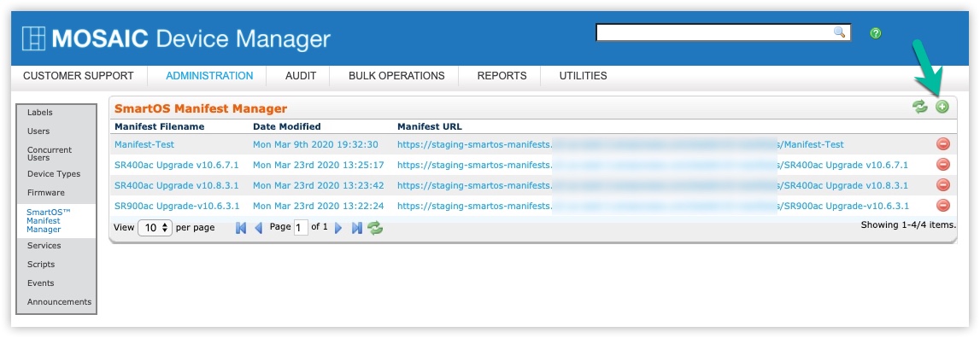Open the Manifest URL ending in Manifest-Test
Image resolution: width=980 pixels, height=338 pixels.
click(620, 144)
